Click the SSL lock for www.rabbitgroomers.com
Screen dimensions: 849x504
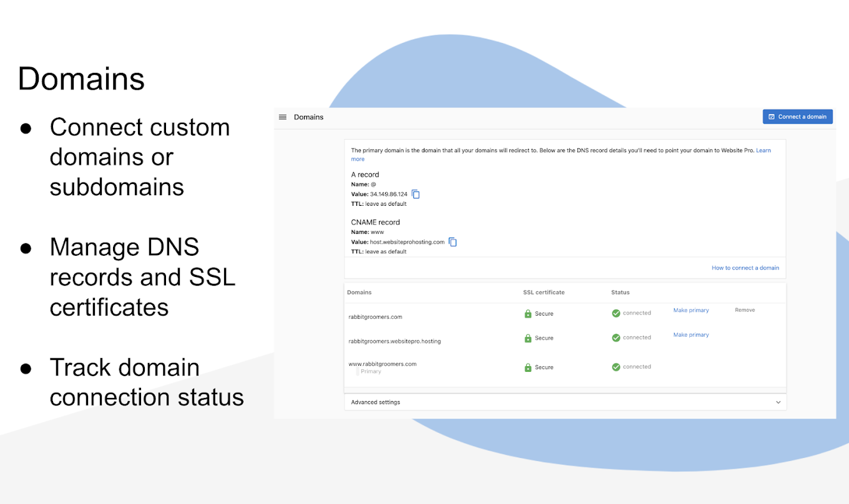(528, 367)
